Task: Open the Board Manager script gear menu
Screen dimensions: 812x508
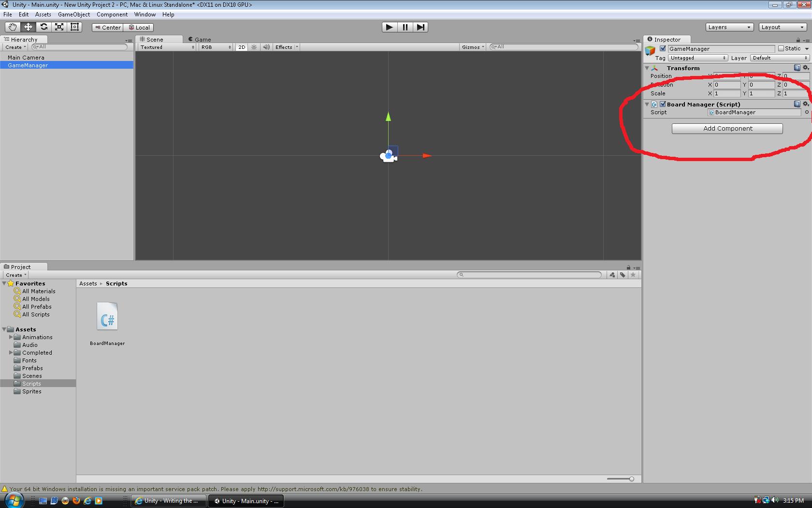Action: (805, 104)
